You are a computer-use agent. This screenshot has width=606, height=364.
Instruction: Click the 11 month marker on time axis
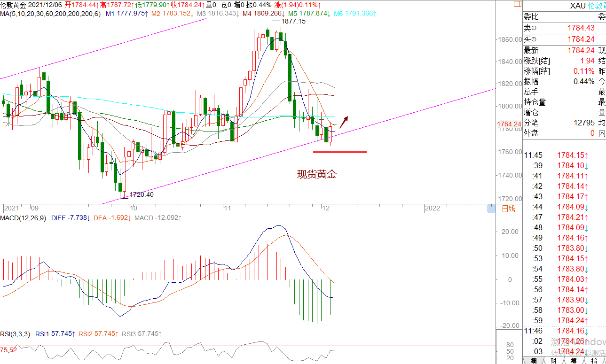pyautogui.click(x=228, y=208)
